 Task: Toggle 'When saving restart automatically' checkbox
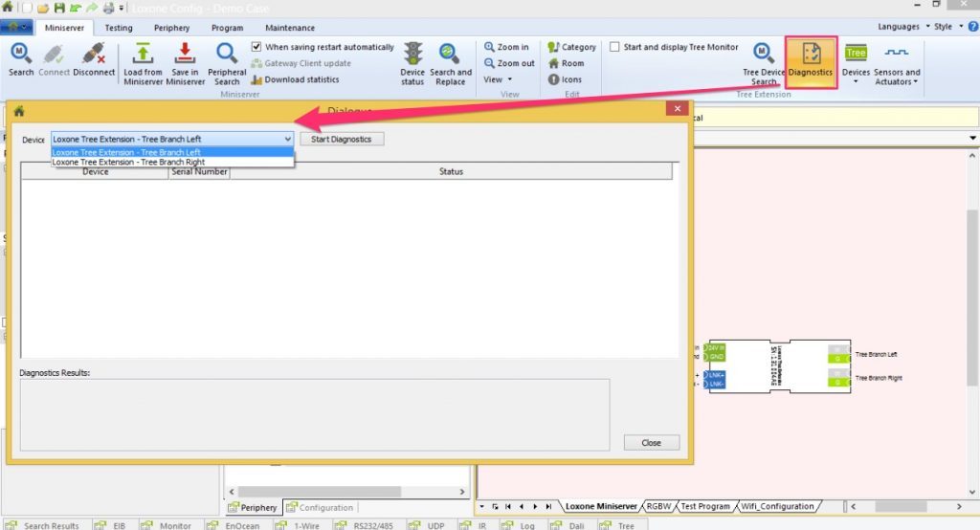256,47
